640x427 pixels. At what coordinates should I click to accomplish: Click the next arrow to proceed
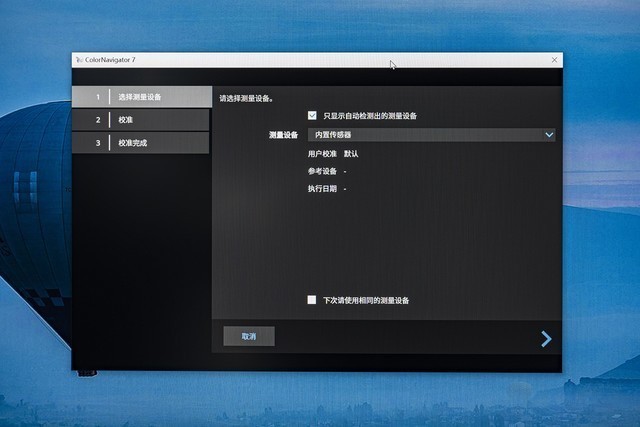point(546,339)
